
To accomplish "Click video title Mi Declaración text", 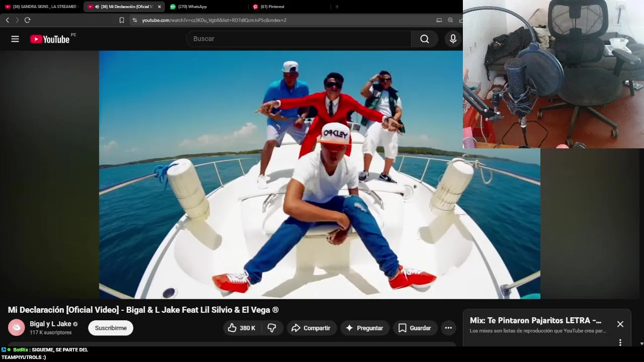I will point(143,310).
